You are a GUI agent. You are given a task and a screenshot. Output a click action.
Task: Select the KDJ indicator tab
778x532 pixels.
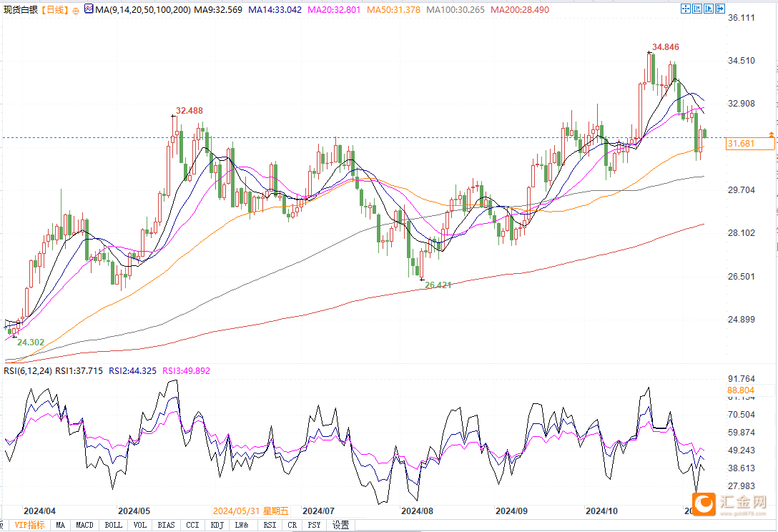(x=217, y=525)
